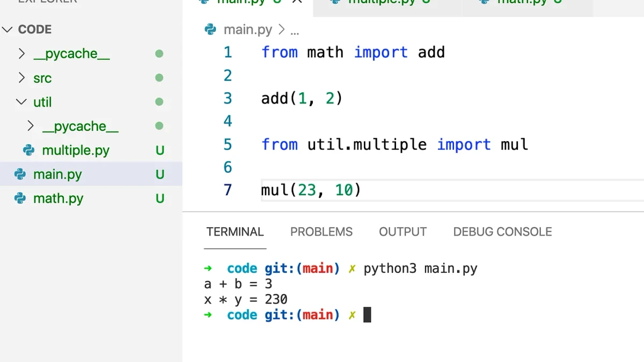Click the util folder name
Viewport: 644px width, 362px height.
(42, 102)
